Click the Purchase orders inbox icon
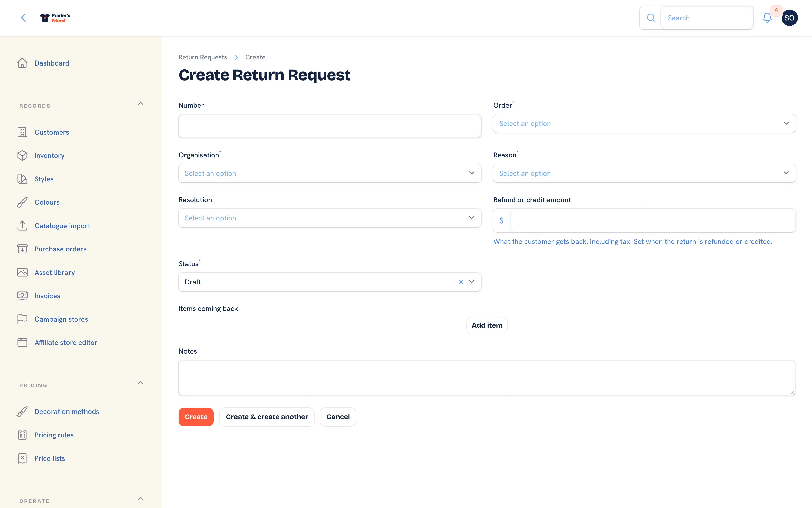The width and height of the screenshot is (812, 508). tap(22, 249)
